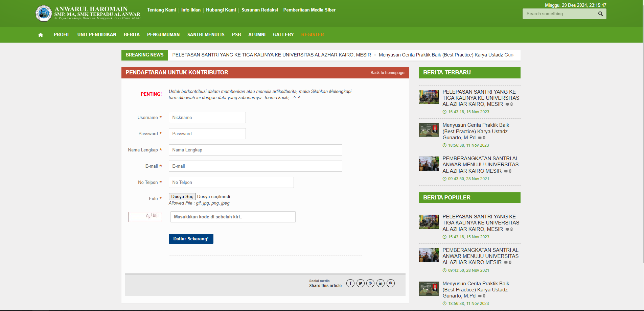644x311 pixels.
Task: Open PEMBERANGKATAN thumbnail in Berita Terbaru
Action: click(429, 164)
